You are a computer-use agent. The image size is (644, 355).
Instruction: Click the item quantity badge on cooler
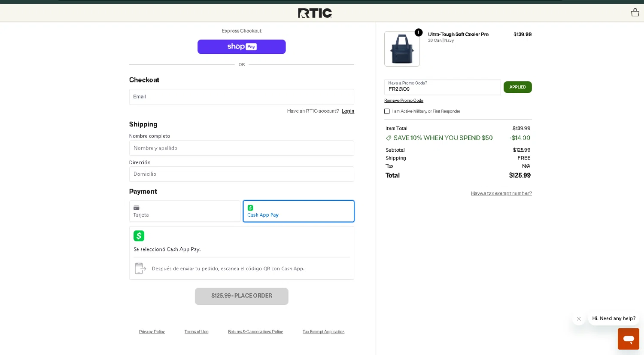coord(418,33)
